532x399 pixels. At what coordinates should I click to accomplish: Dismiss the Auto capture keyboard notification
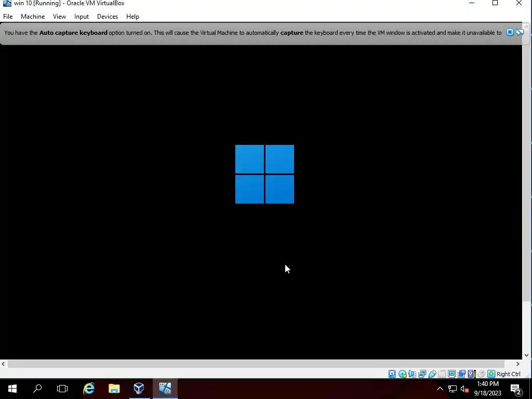(x=510, y=32)
